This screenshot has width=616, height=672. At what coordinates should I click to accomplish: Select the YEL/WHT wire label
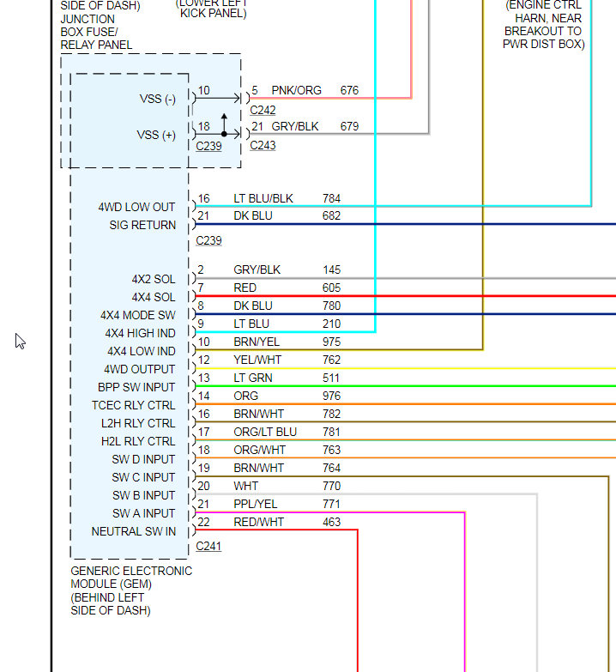257,360
